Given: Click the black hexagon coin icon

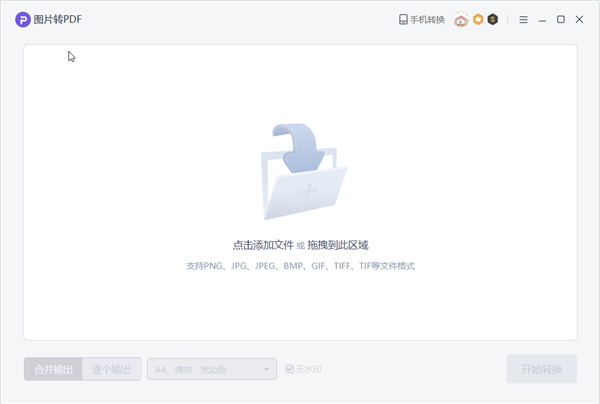Looking at the screenshot, I should coord(493,19).
